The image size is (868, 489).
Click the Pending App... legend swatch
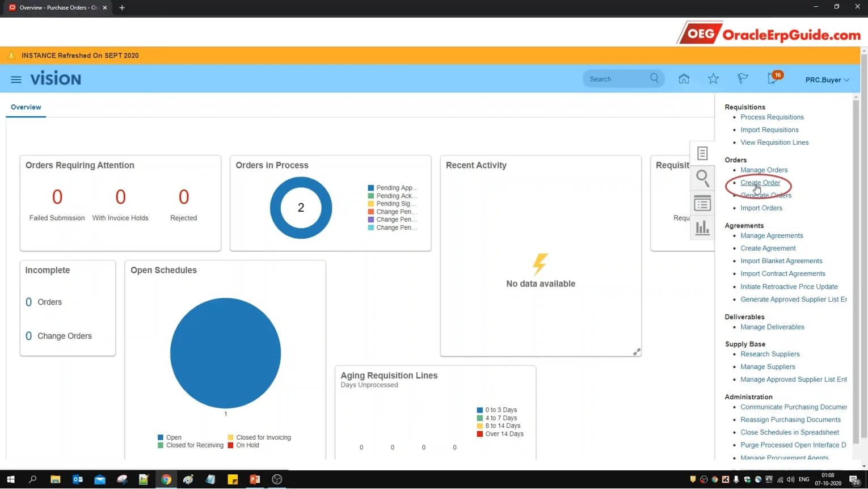click(370, 188)
